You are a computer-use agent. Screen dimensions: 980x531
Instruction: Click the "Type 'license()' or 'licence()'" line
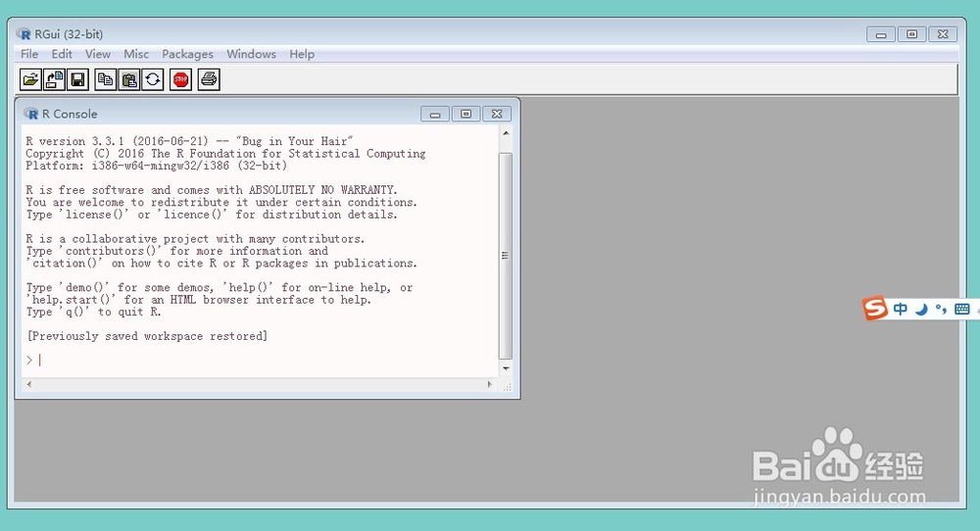point(212,215)
